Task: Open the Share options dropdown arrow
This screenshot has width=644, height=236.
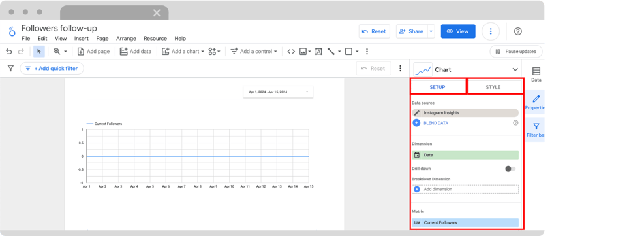Action: (x=431, y=31)
